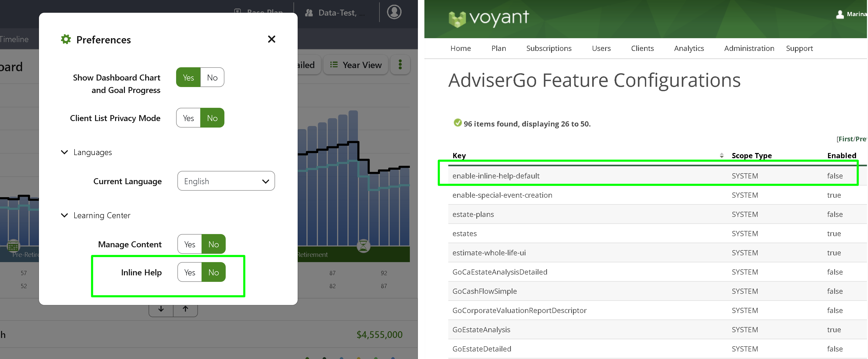
Task: Set Show Dashboard Chart to No
Action: tap(212, 77)
